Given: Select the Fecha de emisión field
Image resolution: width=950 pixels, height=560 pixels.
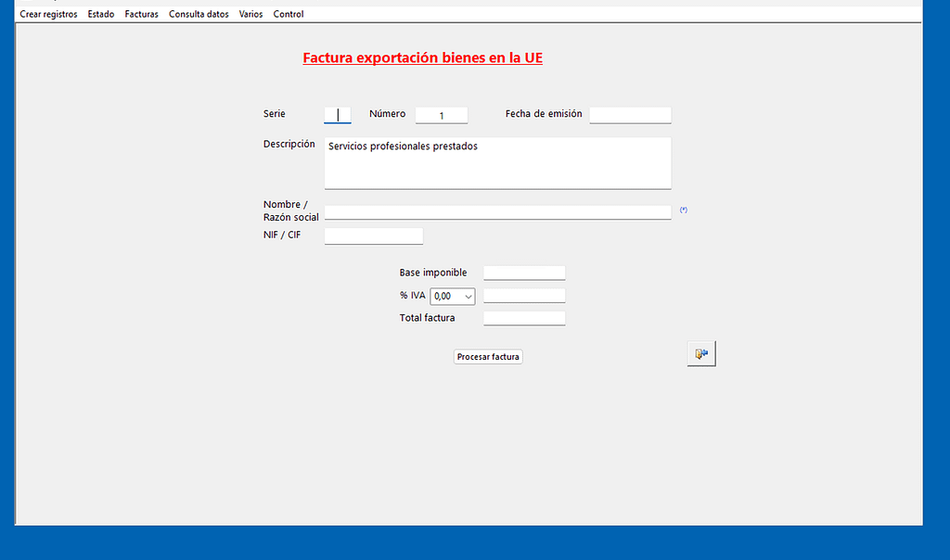Looking at the screenshot, I should click(630, 115).
